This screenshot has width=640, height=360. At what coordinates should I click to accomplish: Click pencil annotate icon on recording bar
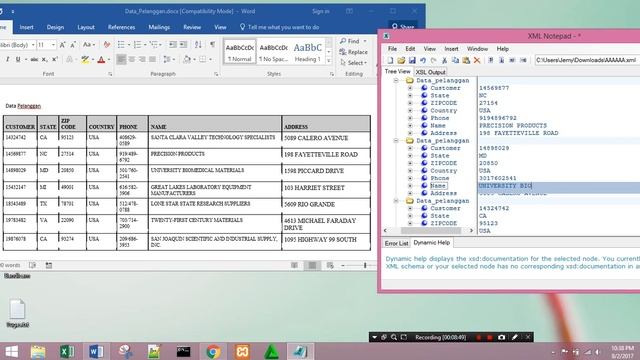click(515, 337)
